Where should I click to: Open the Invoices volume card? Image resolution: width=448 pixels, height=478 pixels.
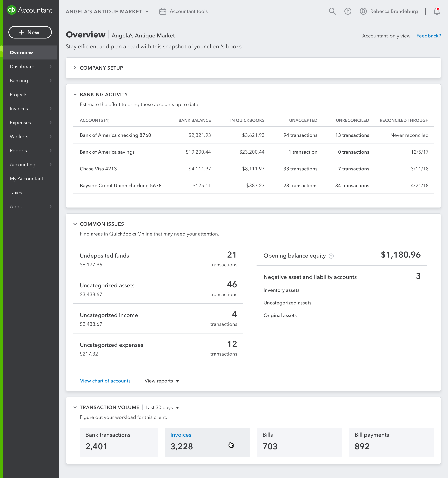[207, 442]
